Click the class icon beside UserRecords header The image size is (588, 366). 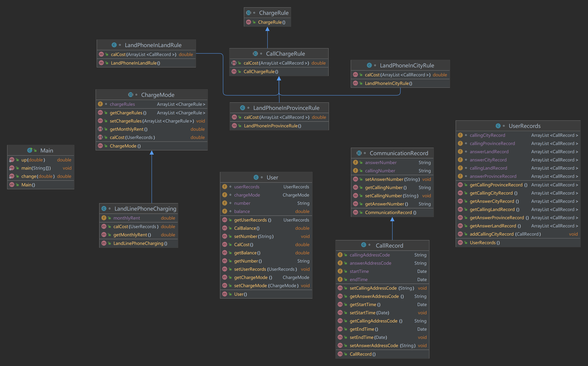click(x=498, y=126)
